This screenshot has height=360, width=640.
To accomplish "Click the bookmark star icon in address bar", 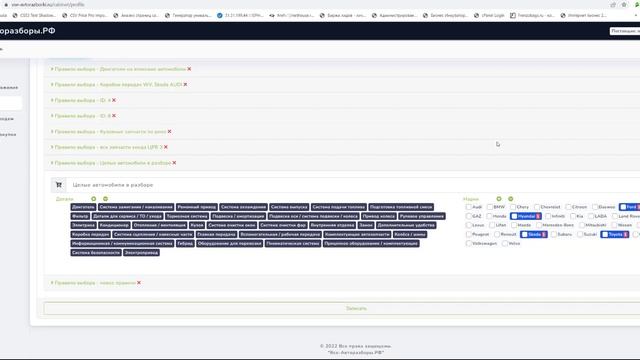I will click(x=624, y=4).
